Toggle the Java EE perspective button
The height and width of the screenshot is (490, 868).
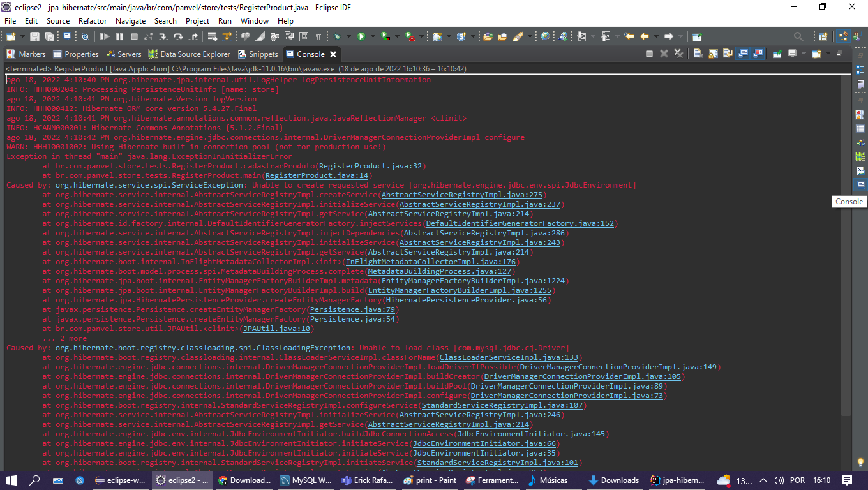tap(844, 36)
